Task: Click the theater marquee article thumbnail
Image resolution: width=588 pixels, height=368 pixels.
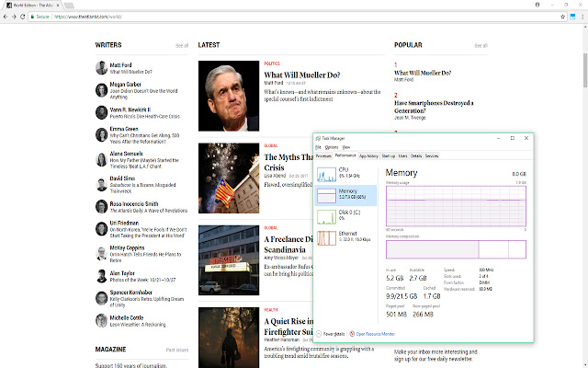Action: pos(229,260)
